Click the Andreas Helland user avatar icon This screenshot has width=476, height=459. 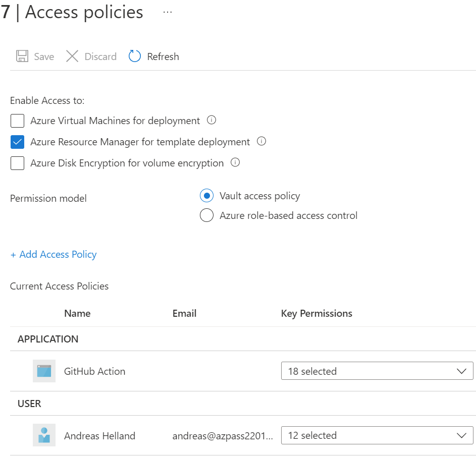point(44,435)
